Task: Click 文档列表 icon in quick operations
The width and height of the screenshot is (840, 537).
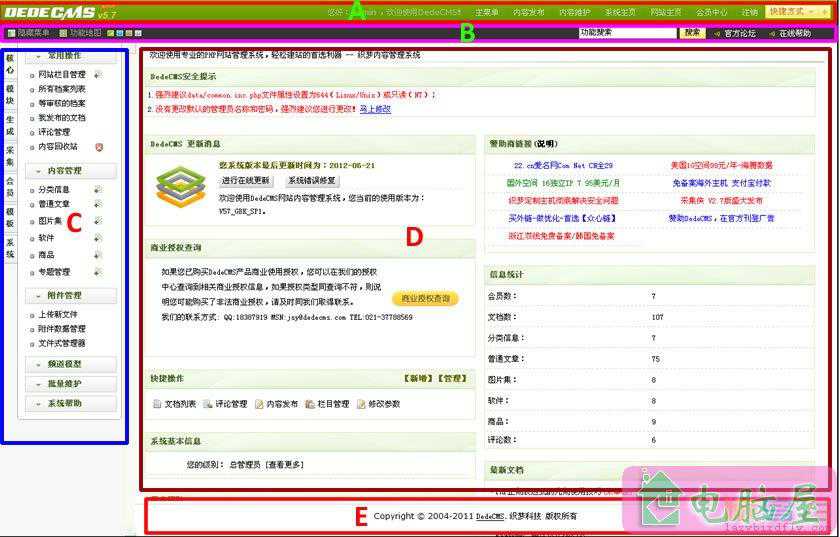Action: (157, 404)
